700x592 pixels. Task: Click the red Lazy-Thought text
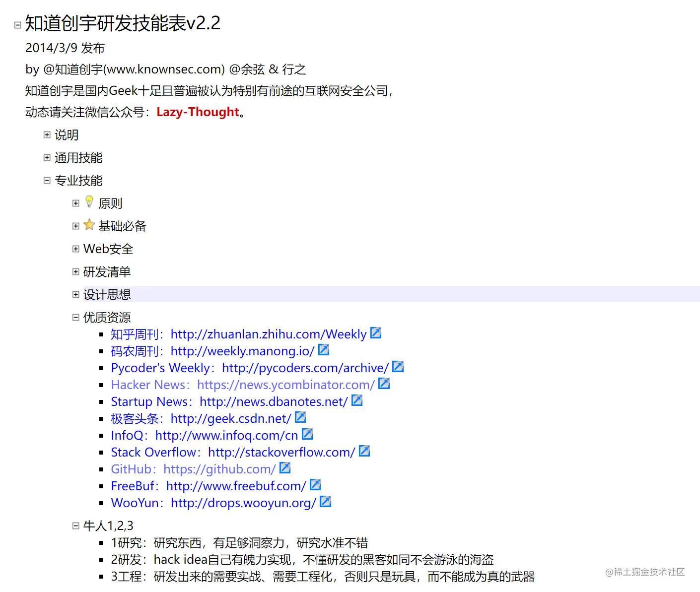[x=198, y=112]
